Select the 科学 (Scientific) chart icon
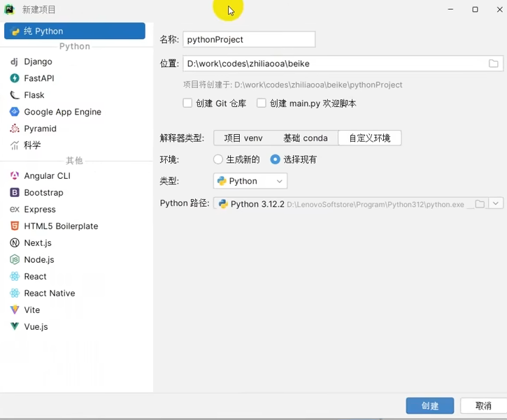 15,145
